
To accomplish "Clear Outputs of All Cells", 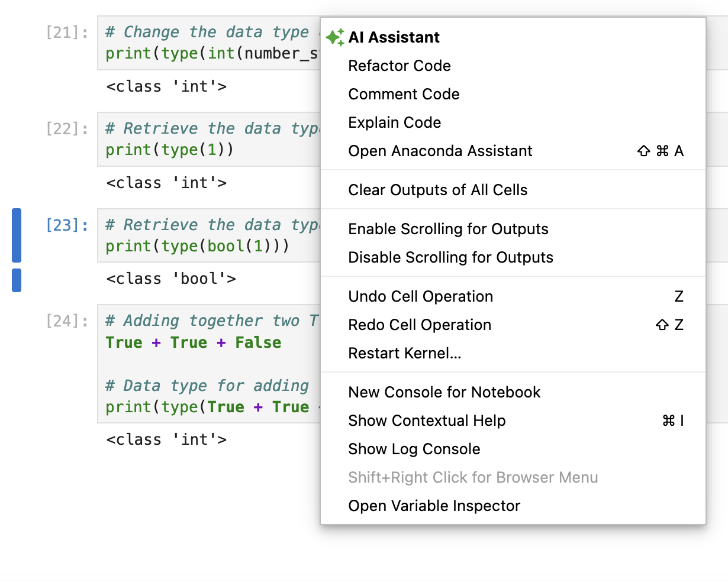I will point(437,190).
